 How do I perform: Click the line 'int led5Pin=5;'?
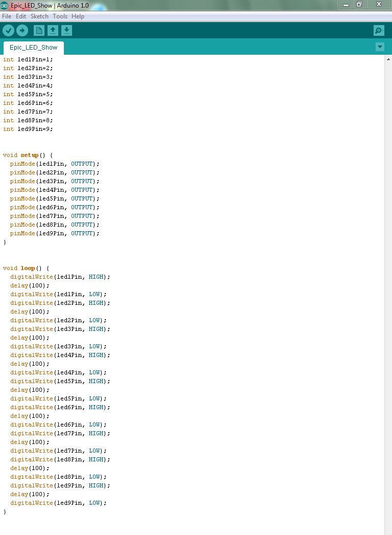(x=28, y=94)
